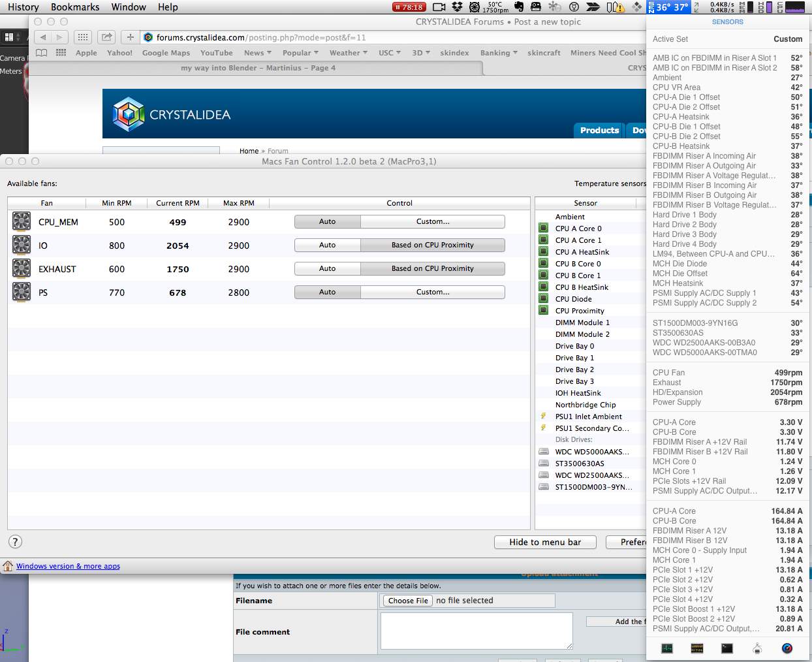Click the fan 50°C 1750rpm menu bar item
Screen dimensions: 812x662
(x=490, y=7)
